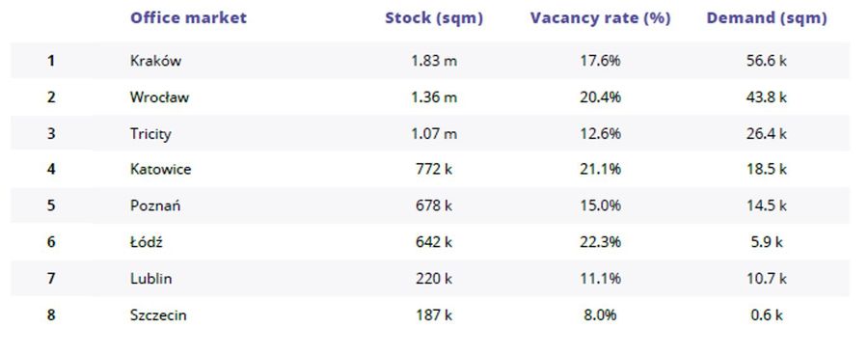Click the Stock (sqm) column header
The image size is (868, 355).
pos(434,18)
